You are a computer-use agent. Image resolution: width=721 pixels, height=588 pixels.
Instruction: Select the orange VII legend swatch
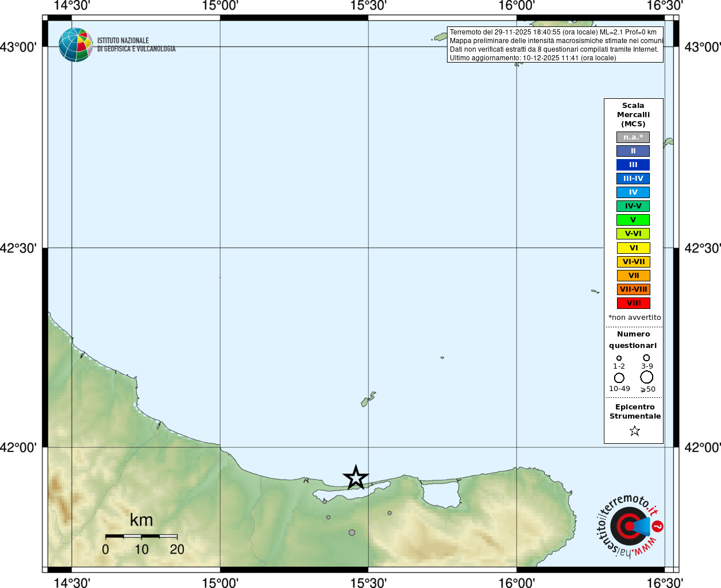pos(633,276)
